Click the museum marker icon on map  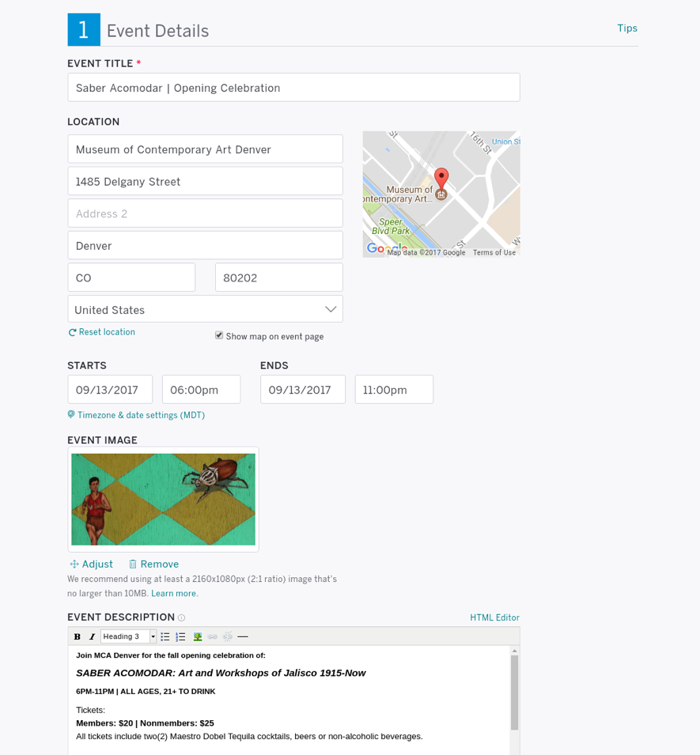pos(441,194)
